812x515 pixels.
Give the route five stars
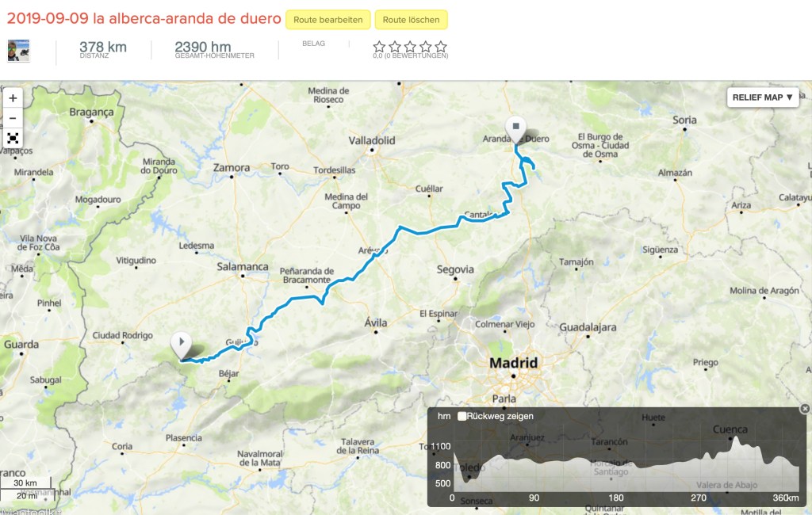tap(441, 47)
